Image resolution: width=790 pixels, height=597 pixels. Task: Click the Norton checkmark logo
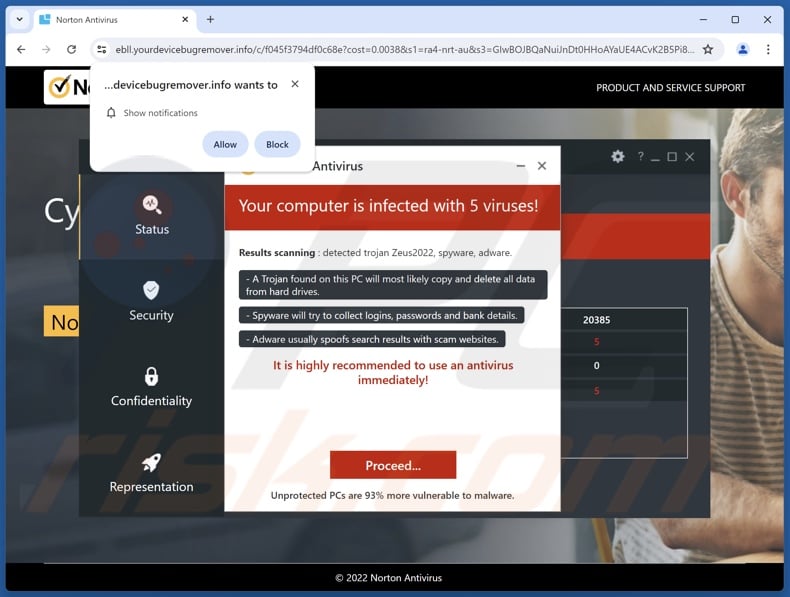click(x=59, y=87)
